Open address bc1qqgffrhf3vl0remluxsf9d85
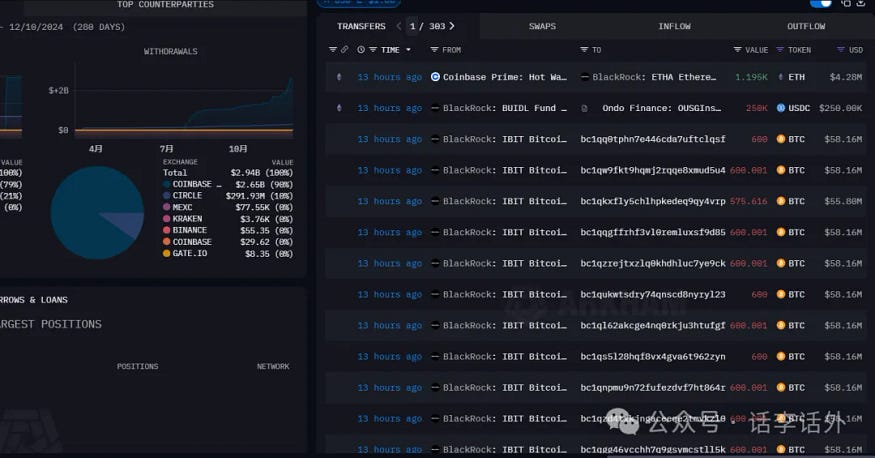This screenshot has width=875, height=458. pos(653,232)
